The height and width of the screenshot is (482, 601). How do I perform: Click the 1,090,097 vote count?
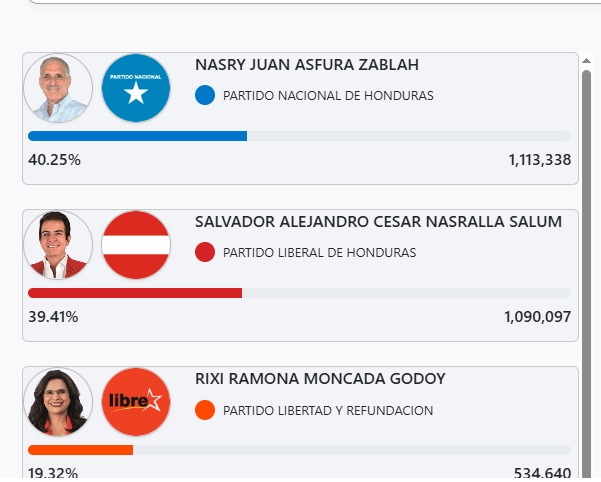(537, 317)
